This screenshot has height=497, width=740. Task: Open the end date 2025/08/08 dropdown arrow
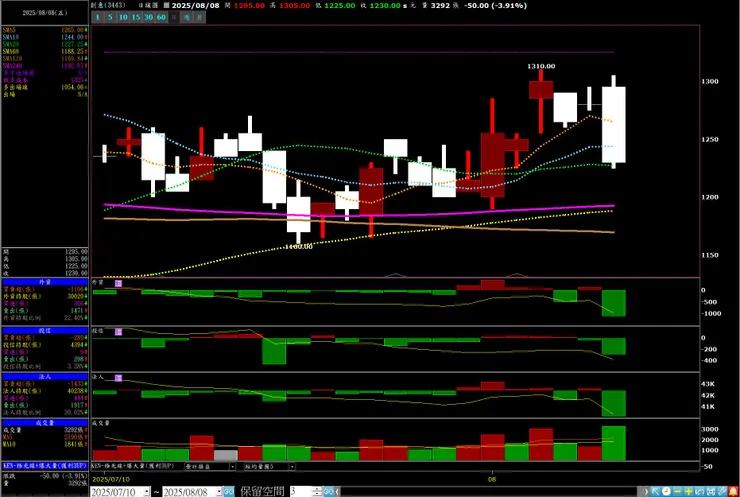point(219,492)
